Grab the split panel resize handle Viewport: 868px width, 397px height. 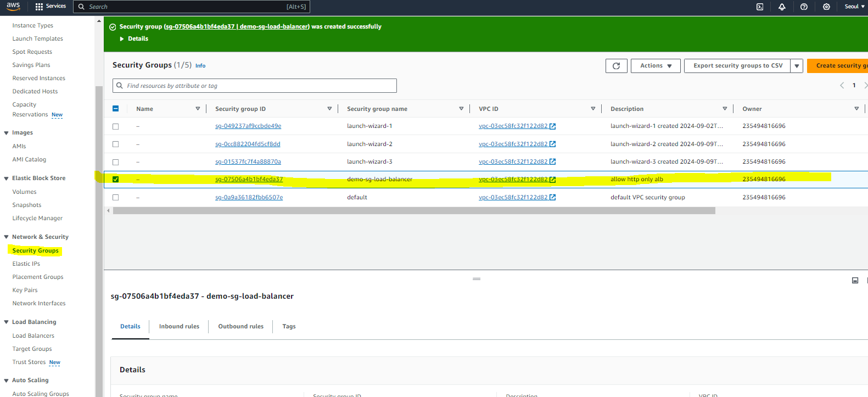coord(477,279)
